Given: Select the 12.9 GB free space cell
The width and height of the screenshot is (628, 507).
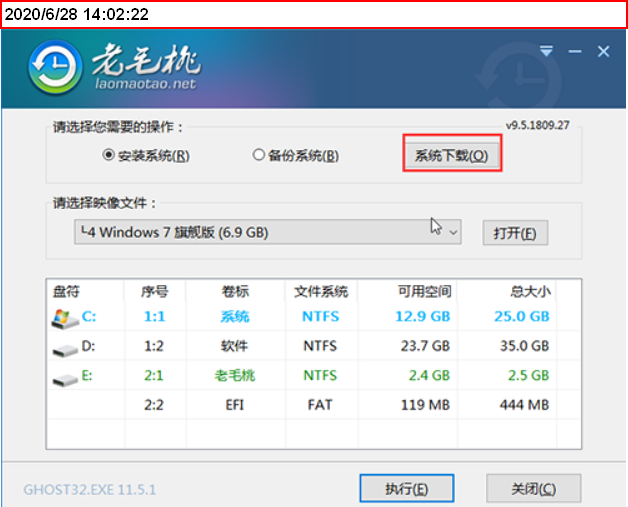Looking at the screenshot, I should coord(423,316).
